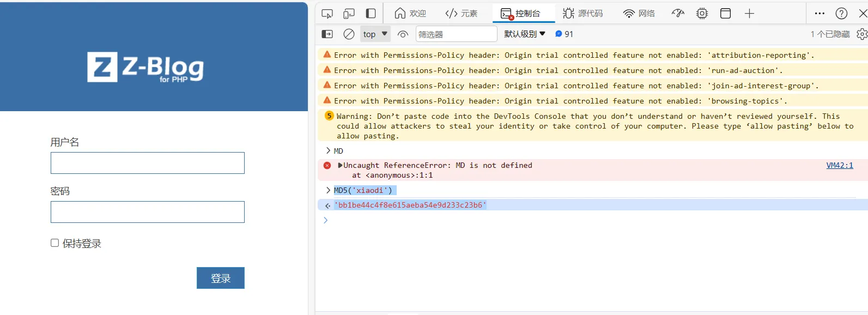
Task: Open the top context dropdown
Action: pyautogui.click(x=375, y=34)
